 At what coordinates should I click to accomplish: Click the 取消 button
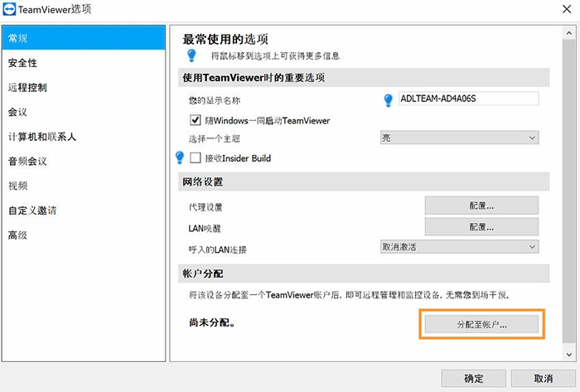pyautogui.click(x=544, y=379)
